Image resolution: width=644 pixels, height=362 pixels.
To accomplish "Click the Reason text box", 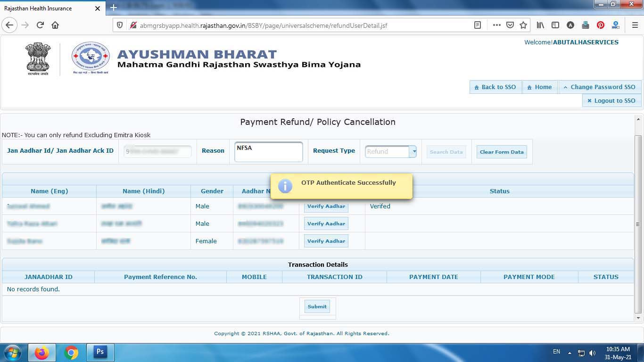I will click(268, 152).
